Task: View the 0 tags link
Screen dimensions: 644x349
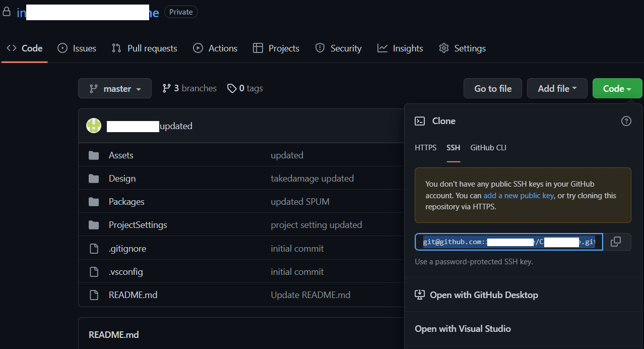Action: (x=245, y=88)
